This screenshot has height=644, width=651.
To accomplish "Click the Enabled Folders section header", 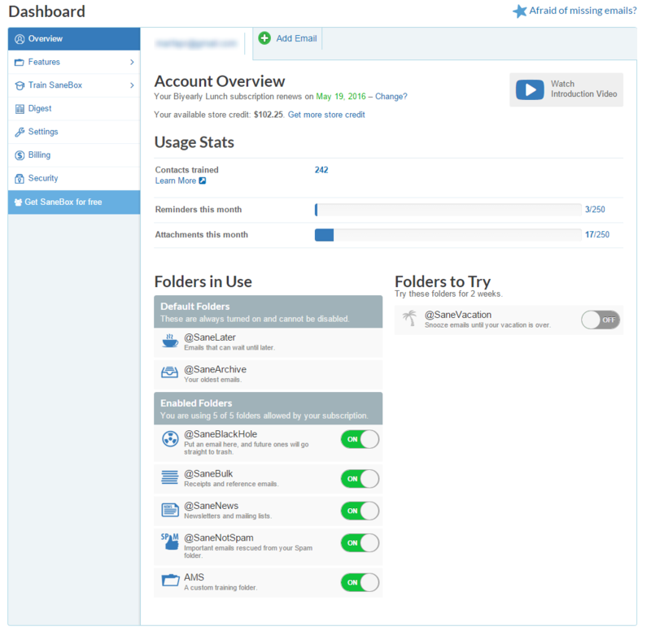I will coord(269,408).
